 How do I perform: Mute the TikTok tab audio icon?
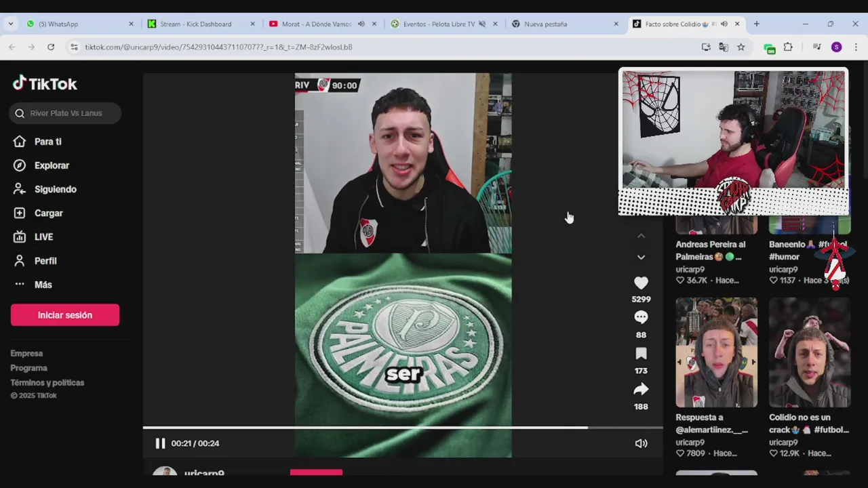(724, 24)
